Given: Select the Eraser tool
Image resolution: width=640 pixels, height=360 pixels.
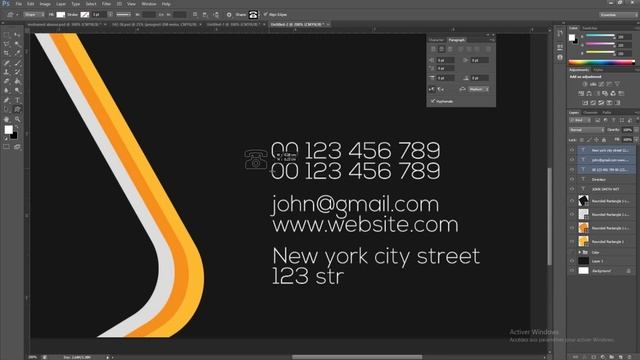Looking at the screenshot, I should click(x=7, y=81).
